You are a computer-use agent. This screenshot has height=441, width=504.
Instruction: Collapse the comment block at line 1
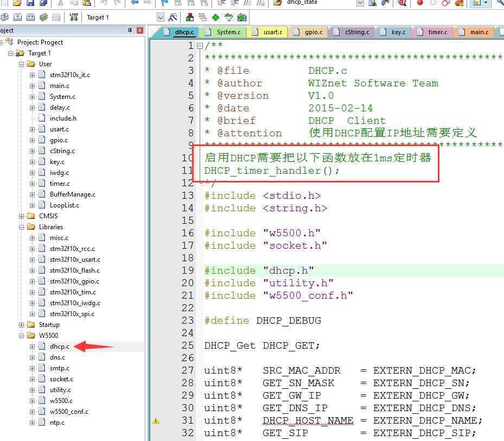[200, 46]
